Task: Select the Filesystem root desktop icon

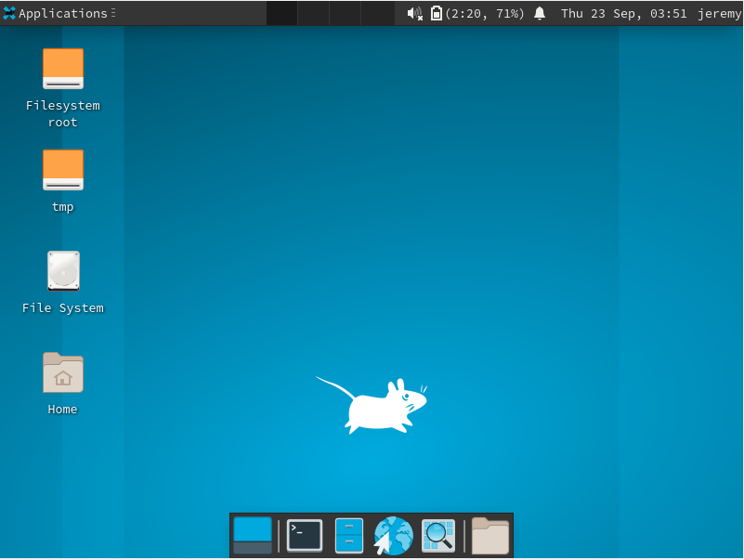Action: [63, 69]
